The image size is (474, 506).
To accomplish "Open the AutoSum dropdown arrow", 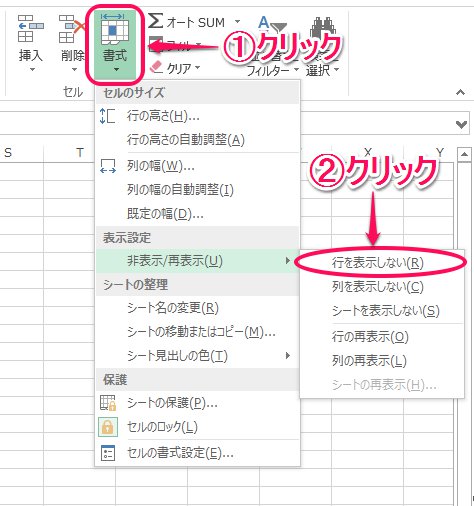I will [237, 22].
